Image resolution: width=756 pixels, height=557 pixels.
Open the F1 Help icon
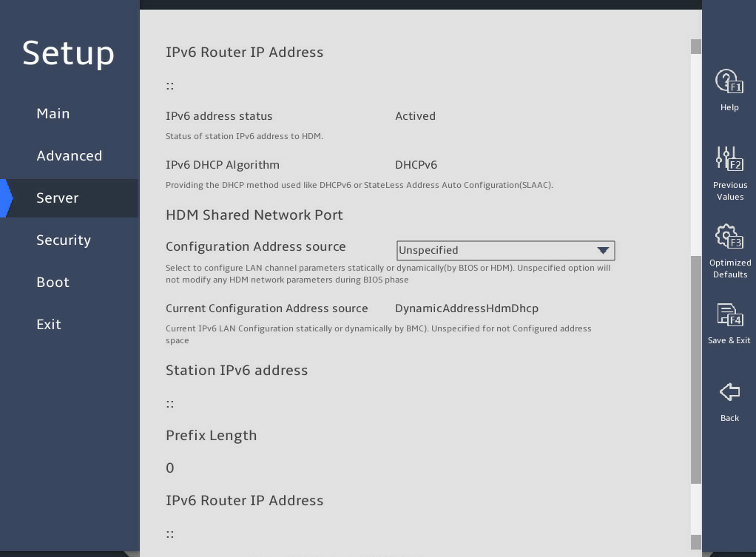(729, 81)
